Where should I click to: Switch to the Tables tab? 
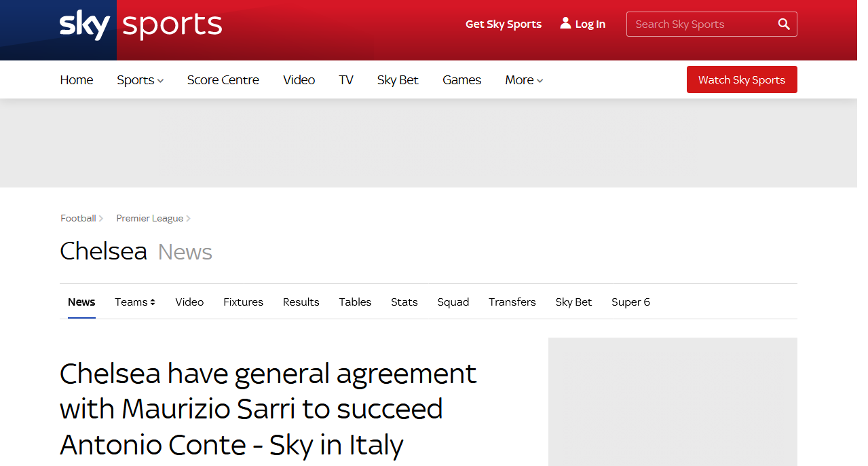pos(355,302)
